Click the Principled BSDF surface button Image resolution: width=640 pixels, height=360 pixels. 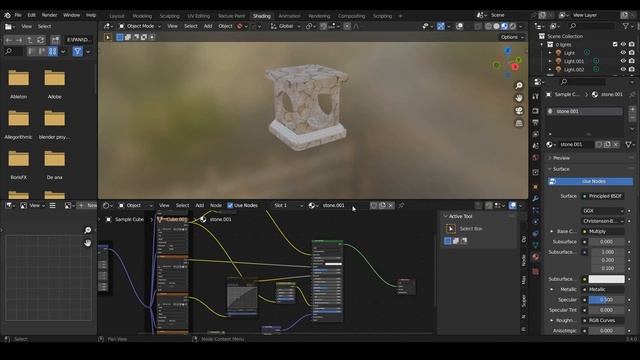[603, 196]
